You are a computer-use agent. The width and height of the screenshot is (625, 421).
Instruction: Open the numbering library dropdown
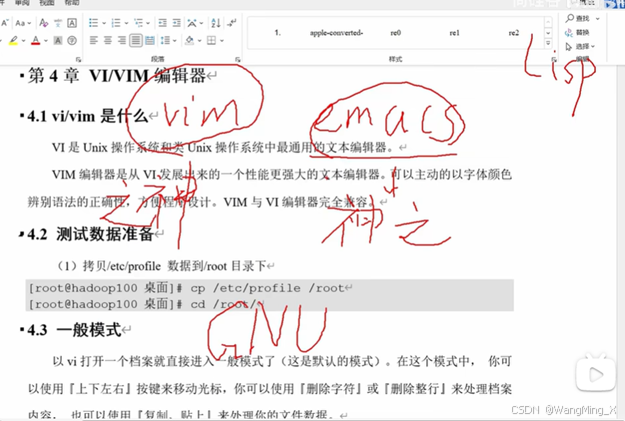click(x=126, y=23)
